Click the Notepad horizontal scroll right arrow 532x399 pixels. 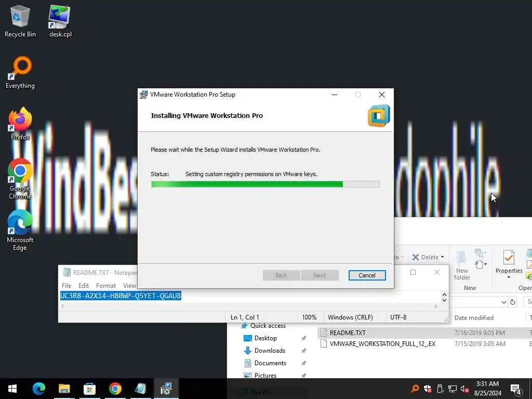point(436,307)
